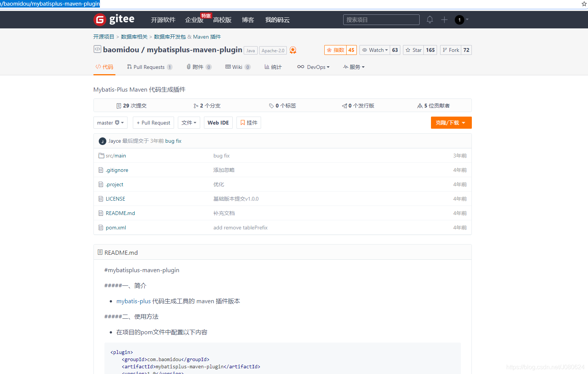This screenshot has height=374, width=588.
Task: Star this repository
Action: click(413, 50)
